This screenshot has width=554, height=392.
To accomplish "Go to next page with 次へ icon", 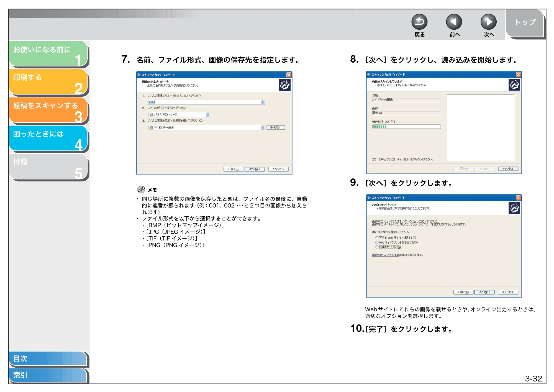I will click(489, 22).
